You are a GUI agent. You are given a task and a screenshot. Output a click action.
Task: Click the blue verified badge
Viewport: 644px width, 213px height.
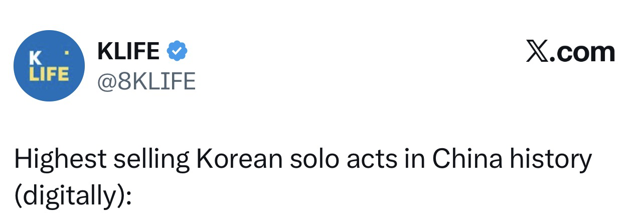point(177,50)
